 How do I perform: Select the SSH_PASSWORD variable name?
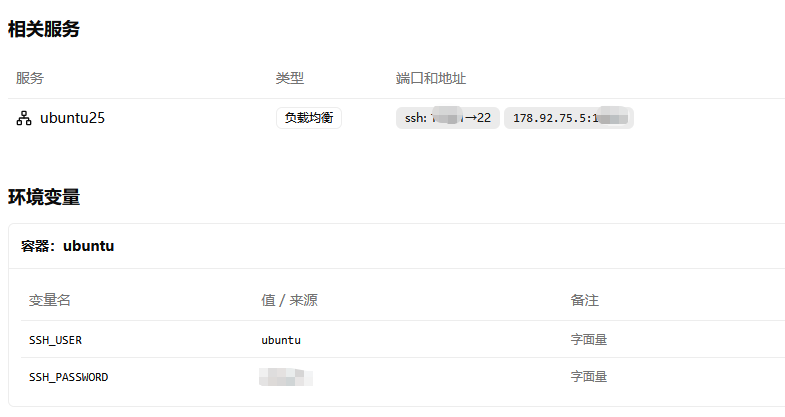[x=68, y=377]
